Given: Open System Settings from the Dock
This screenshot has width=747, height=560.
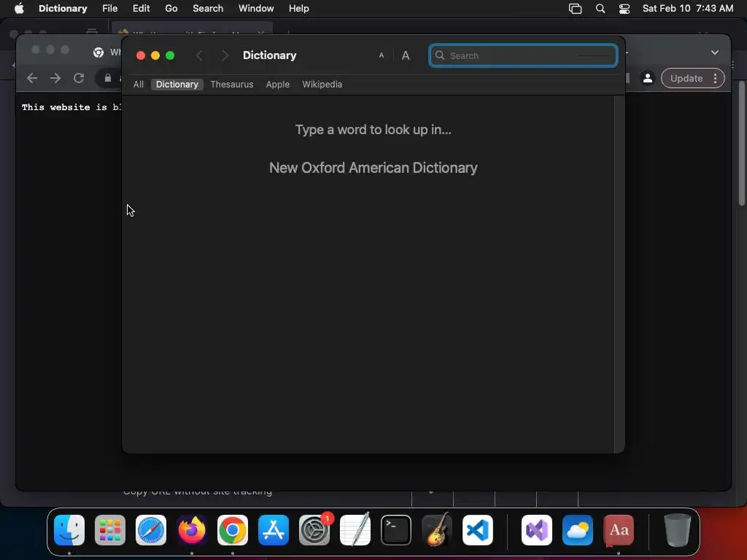Looking at the screenshot, I should coord(314,530).
